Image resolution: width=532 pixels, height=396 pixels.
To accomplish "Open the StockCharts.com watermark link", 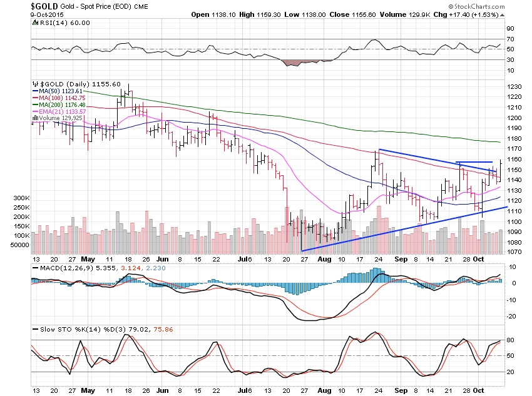I will tap(476, 6).
